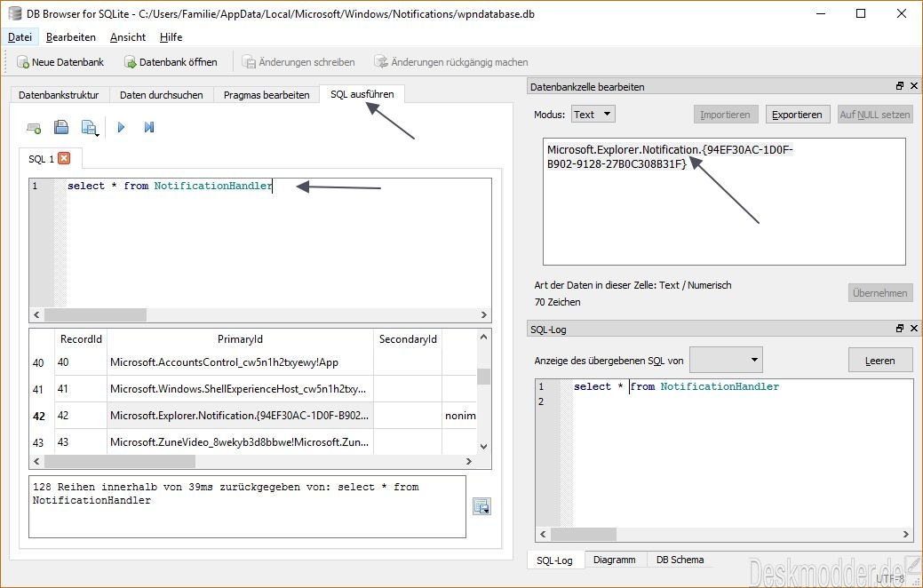Switch to the Datenbankstruktur tab
This screenshot has width=923, height=588.
(59, 95)
